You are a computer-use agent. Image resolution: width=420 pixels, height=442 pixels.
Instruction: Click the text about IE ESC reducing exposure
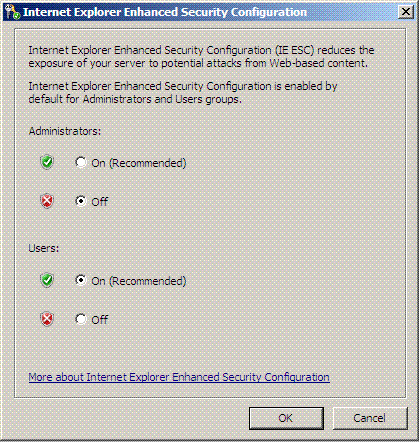(x=201, y=57)
